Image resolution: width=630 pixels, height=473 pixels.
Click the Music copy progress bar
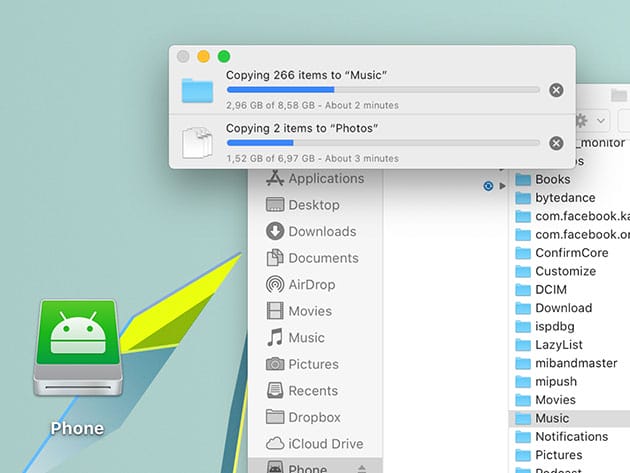tap(382, 89)
